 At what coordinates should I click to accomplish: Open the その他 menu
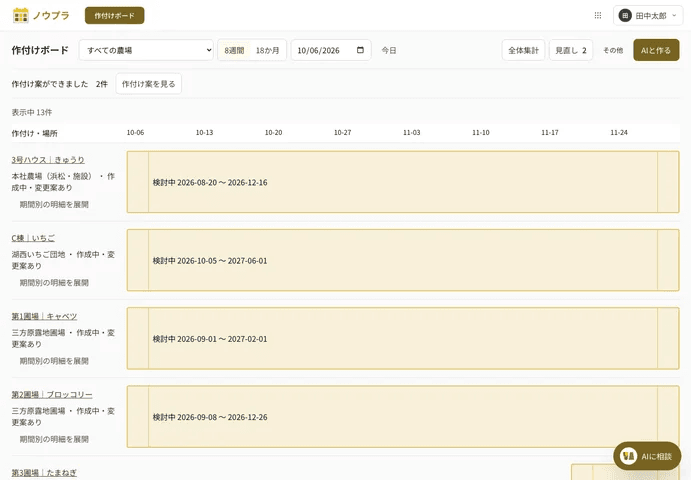(613, 50)
